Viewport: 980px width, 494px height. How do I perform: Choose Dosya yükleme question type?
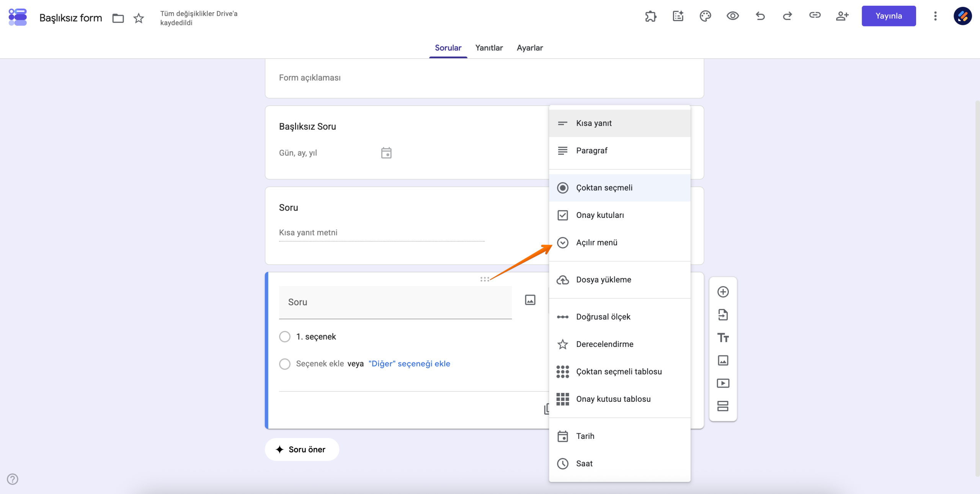point(619,280)
